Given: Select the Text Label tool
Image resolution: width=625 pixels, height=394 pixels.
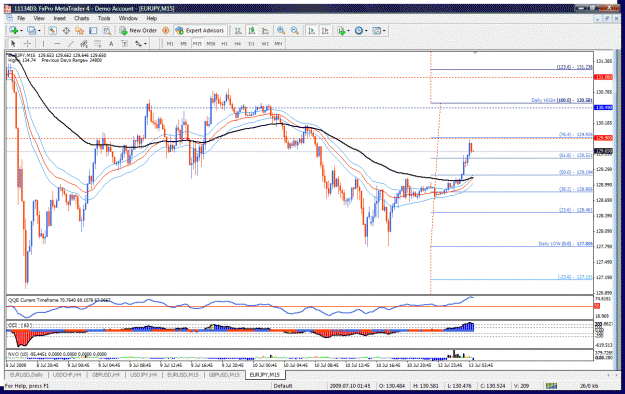Looking at the screenshot, I should click(124, 43).
